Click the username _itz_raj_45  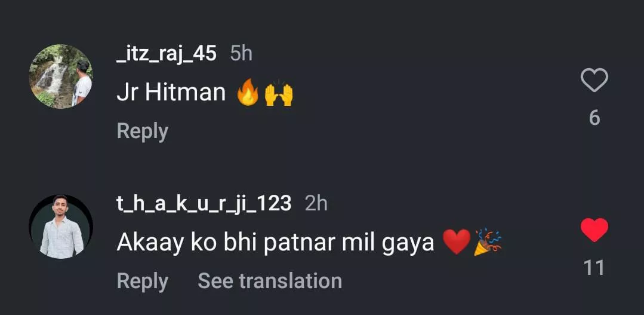167,54
